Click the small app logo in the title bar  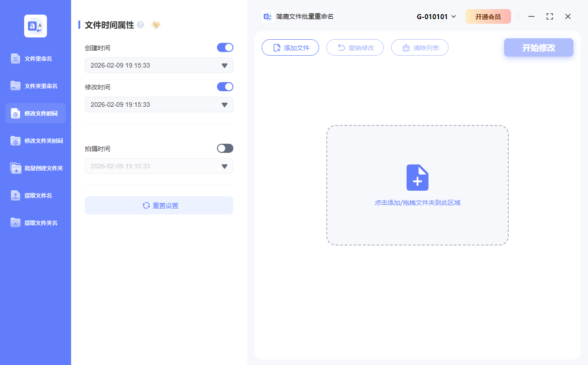[268, 16]
